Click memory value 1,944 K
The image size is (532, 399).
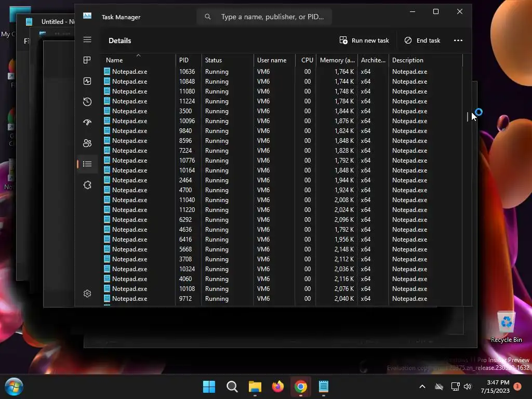344,180
